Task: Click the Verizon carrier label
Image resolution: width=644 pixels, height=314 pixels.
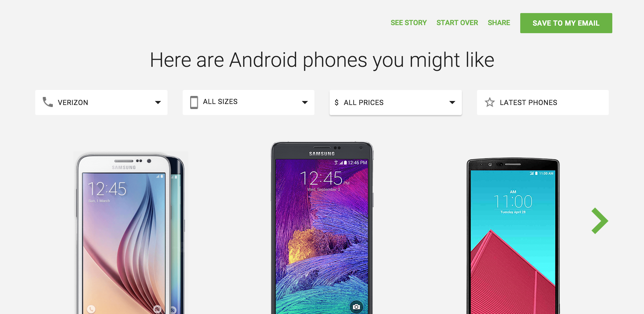Action: click(x=73, y=102)
